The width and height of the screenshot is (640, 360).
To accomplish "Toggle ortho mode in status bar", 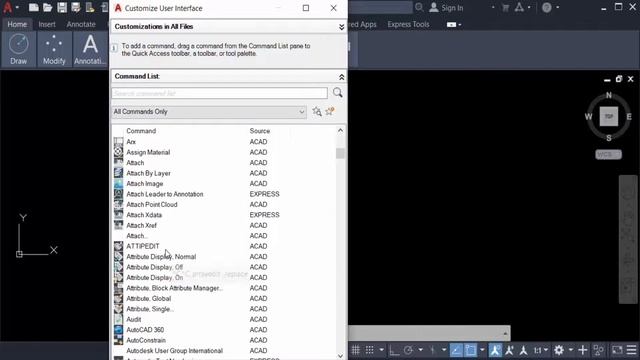I will pyautogui.click(x=394, y=350).
